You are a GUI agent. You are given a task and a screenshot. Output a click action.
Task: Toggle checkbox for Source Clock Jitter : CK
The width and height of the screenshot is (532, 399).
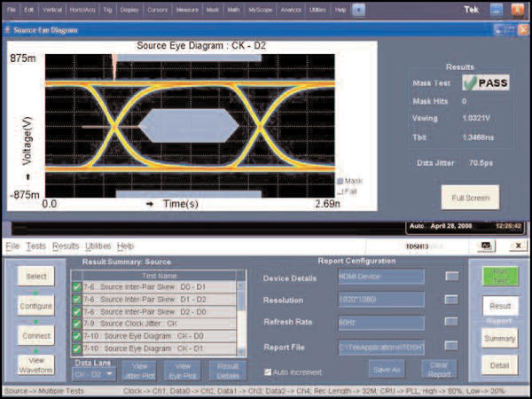[x=77, y=325]
